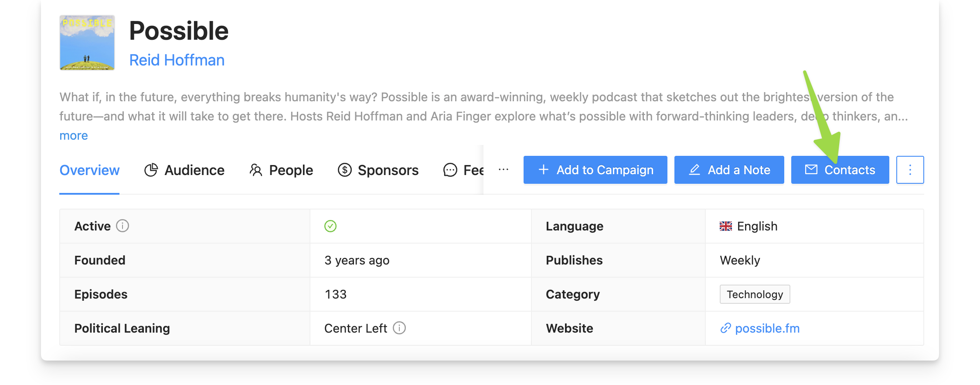
Task: Click the speech bubble feedback icon
Action: point(449,170)
